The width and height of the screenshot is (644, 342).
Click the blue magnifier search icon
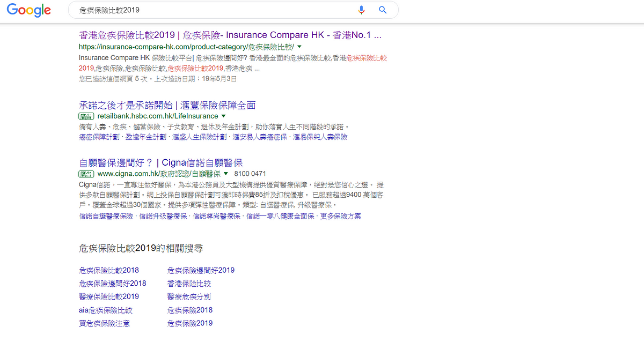[383, 10]
